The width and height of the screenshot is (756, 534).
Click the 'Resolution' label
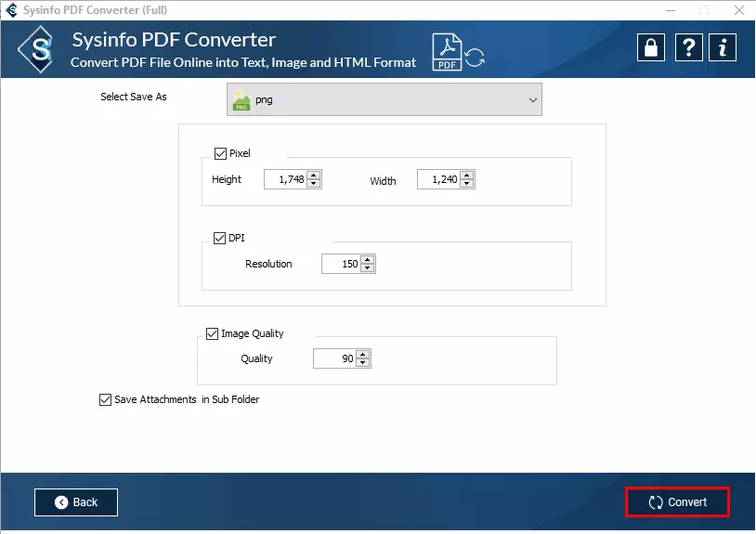click(268, 264)
